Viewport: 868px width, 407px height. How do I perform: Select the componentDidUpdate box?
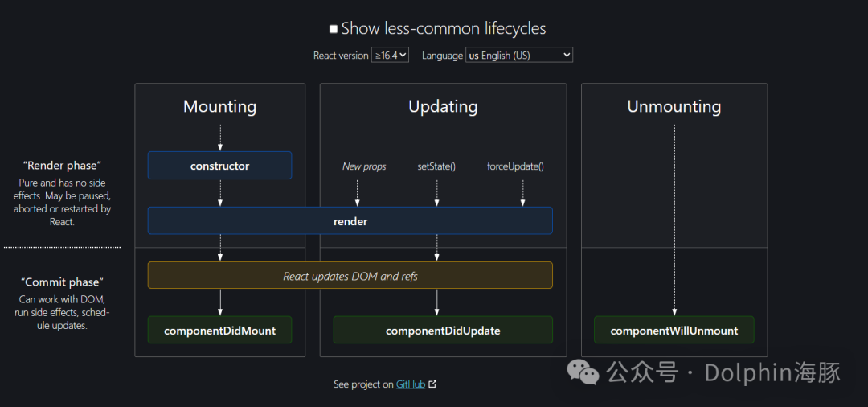[x=443, y=330]
